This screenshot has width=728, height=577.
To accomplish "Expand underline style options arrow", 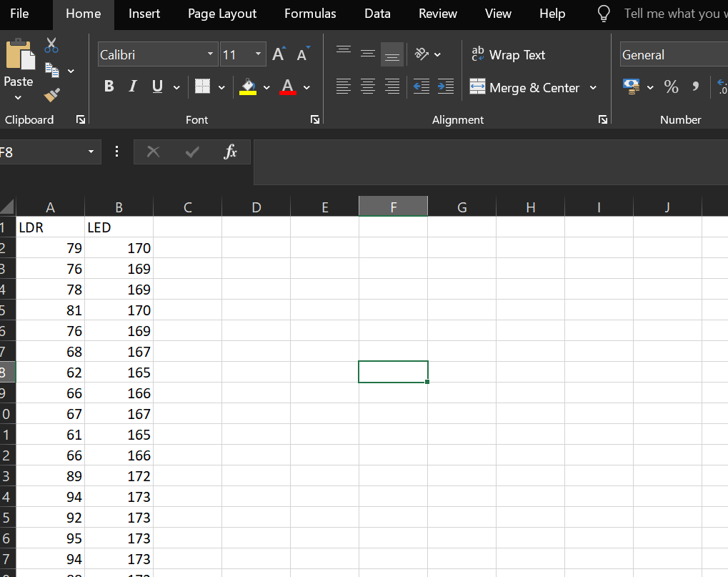I will point(176,87).
